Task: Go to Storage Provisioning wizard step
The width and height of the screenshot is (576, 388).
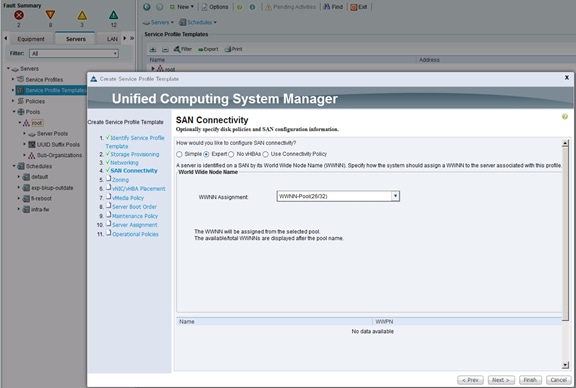Action: coord(134,154)
